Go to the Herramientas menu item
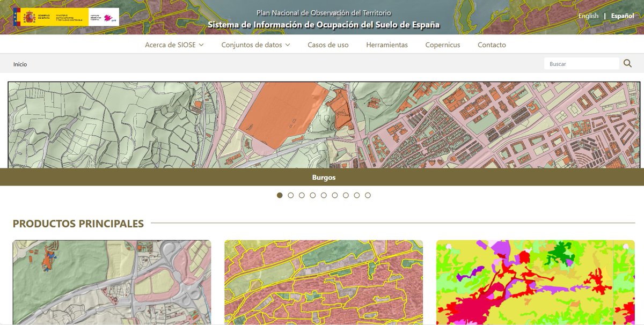Screen dimensions: 644x325 [x=387, y=45]
